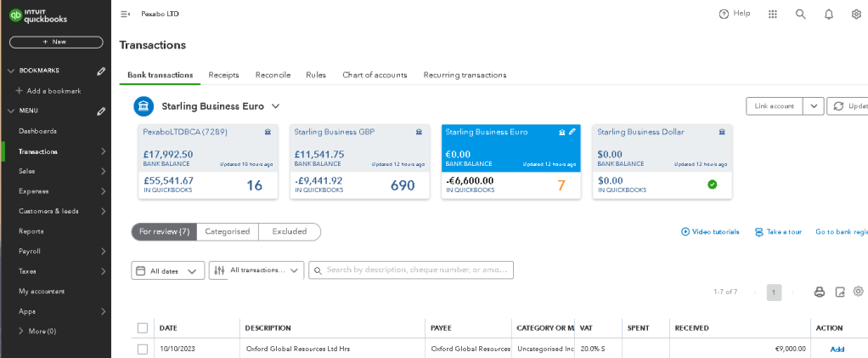
Task: Click the blue bank icon beside Starling Business Euro
Action: (144, 105)
